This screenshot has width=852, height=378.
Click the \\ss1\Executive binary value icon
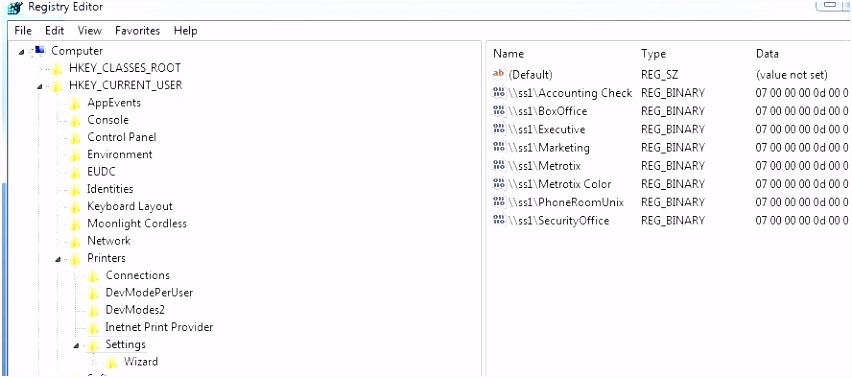(498, 129)
